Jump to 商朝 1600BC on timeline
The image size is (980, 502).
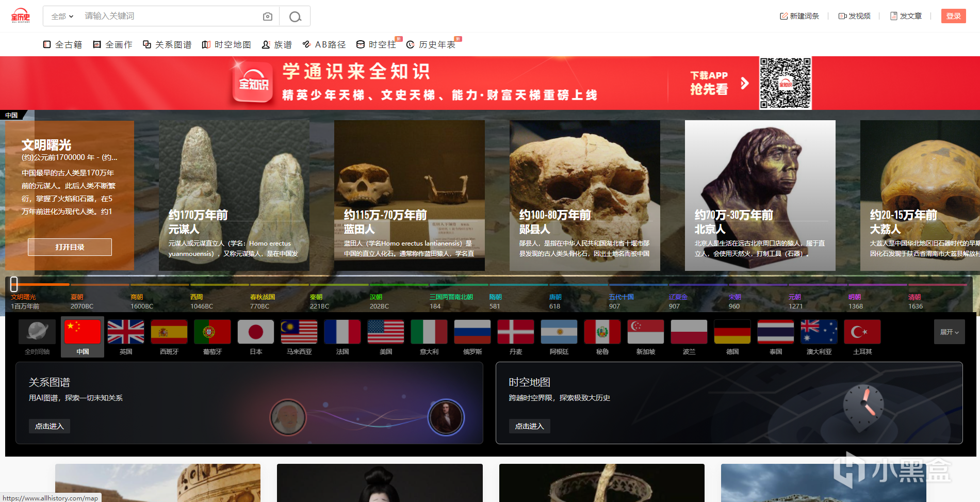coord(142,301)
